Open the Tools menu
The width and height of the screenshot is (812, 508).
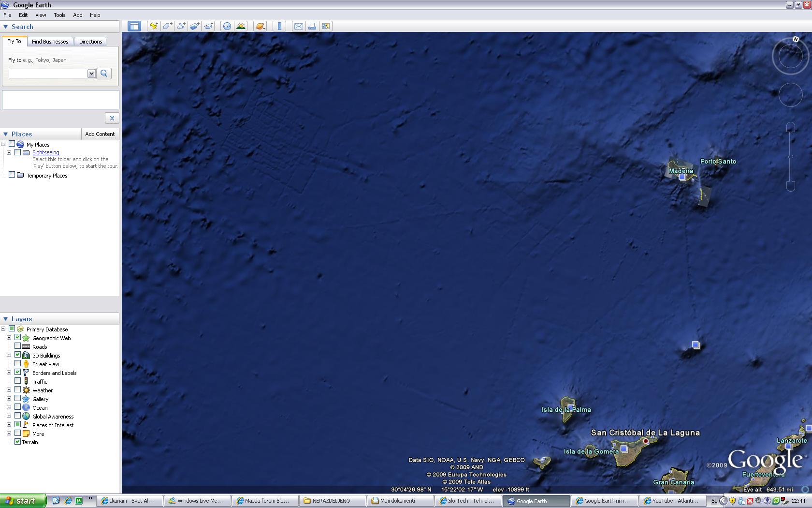59,15
